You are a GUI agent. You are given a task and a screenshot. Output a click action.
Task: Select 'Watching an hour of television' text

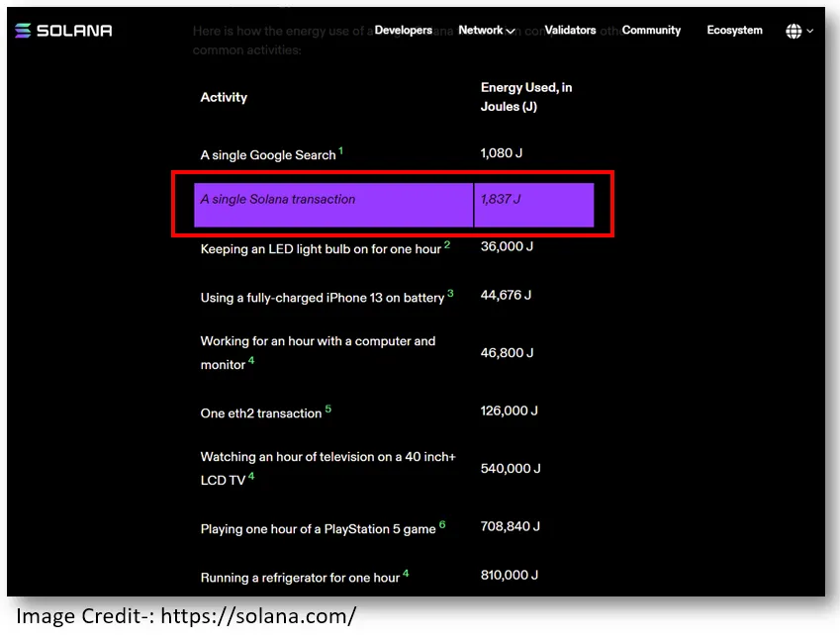pos(327,469)
